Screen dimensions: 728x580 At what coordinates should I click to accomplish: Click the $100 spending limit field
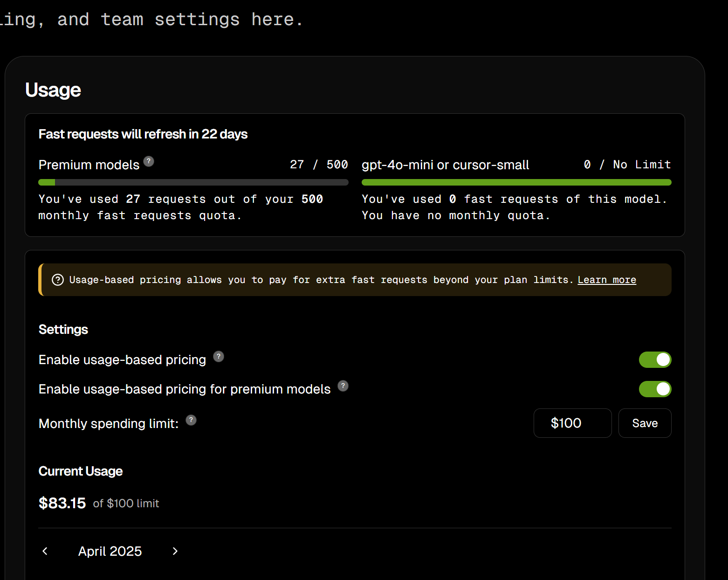coord(572,423)
